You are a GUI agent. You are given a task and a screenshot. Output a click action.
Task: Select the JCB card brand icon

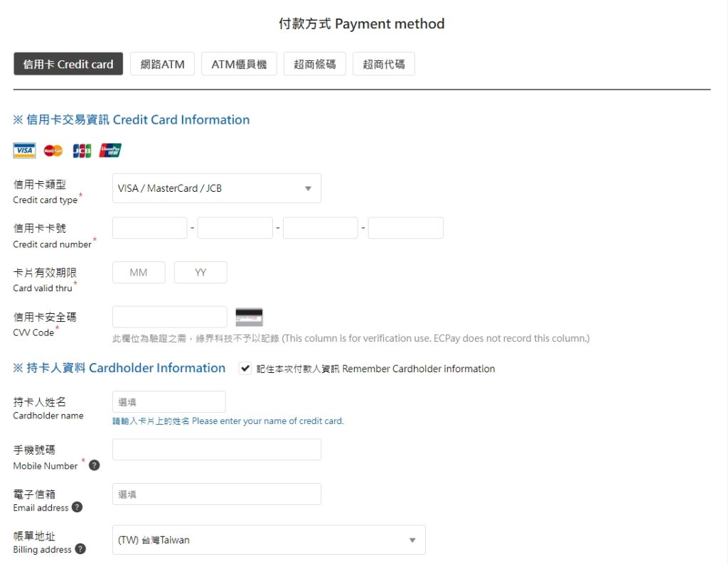pos(81,150)
